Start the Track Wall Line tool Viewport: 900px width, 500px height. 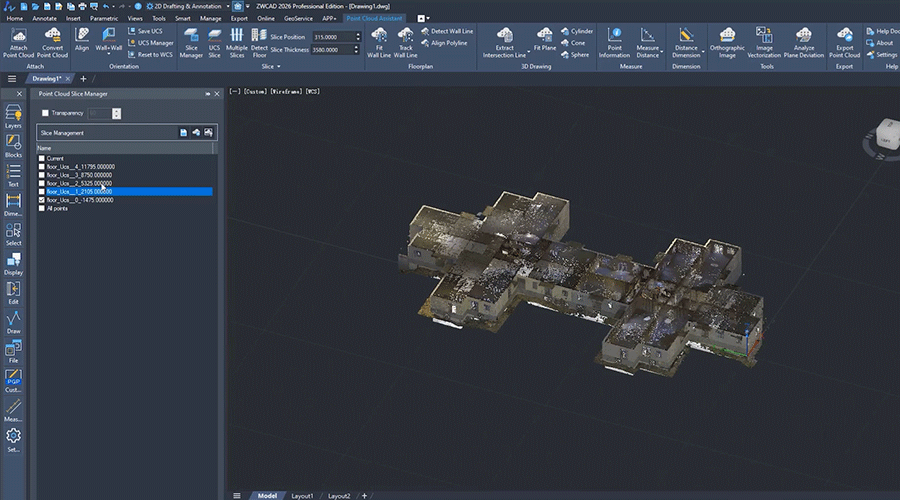[x=405, y=43]
